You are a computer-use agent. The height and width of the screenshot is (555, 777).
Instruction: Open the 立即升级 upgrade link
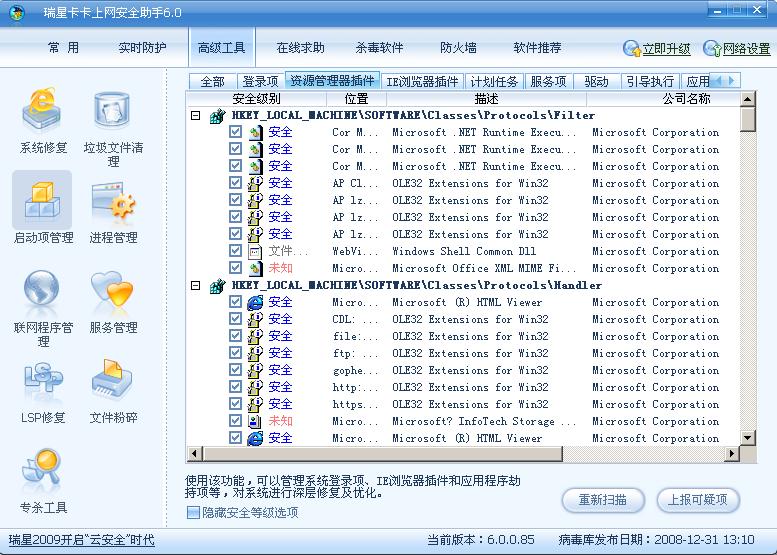pos(666,49)
